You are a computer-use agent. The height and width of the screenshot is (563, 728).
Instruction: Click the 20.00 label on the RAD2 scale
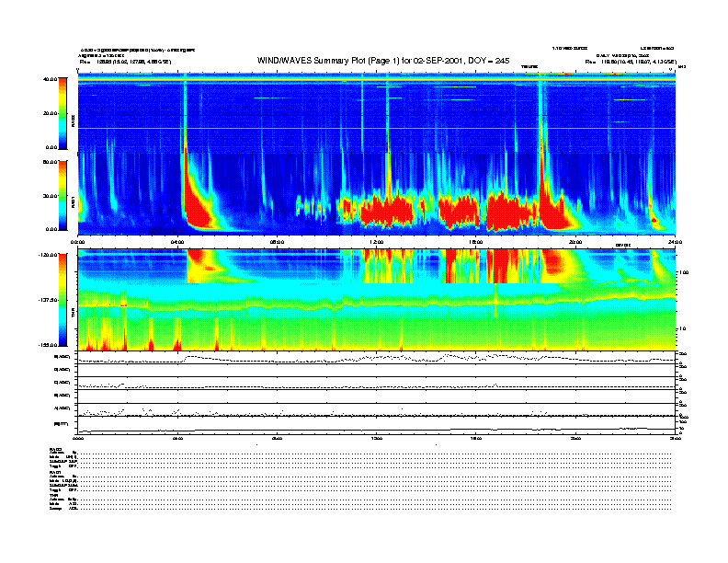(x=50, y=113)
